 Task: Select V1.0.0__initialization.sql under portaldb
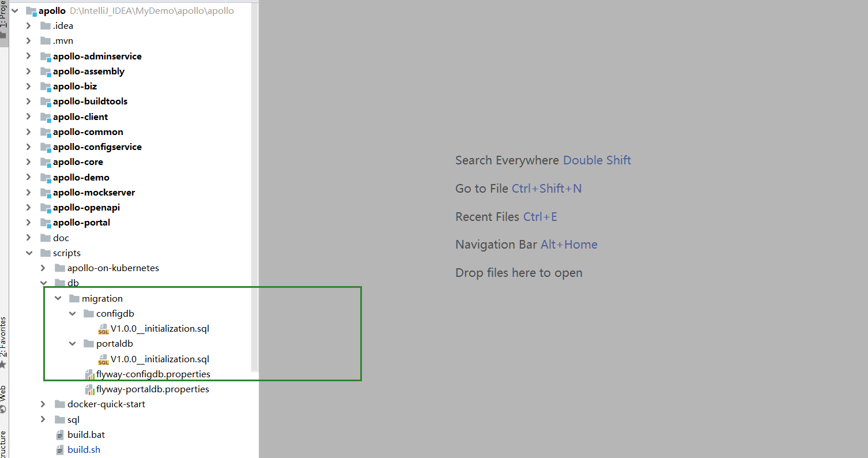[160, 359]
